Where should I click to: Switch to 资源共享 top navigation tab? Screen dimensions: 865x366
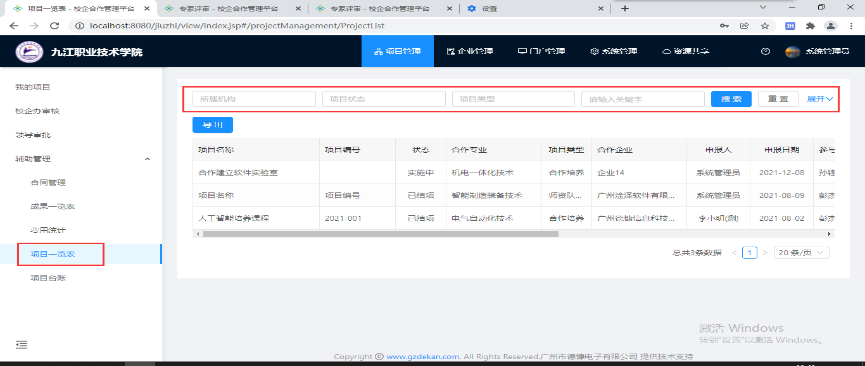[685, 51]
